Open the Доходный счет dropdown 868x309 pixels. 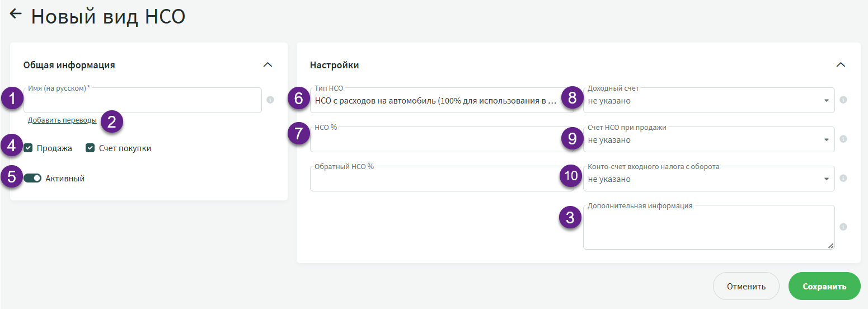(709, 101)
